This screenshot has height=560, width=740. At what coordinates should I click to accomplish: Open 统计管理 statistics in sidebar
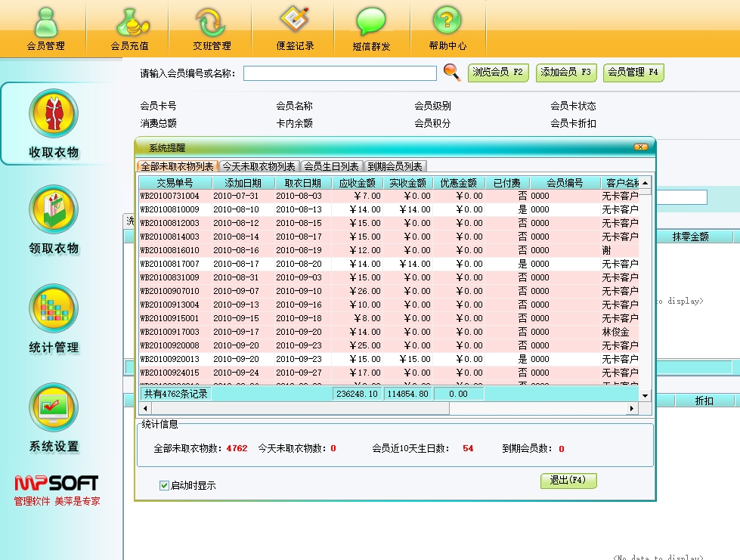[x=54, y=318]
